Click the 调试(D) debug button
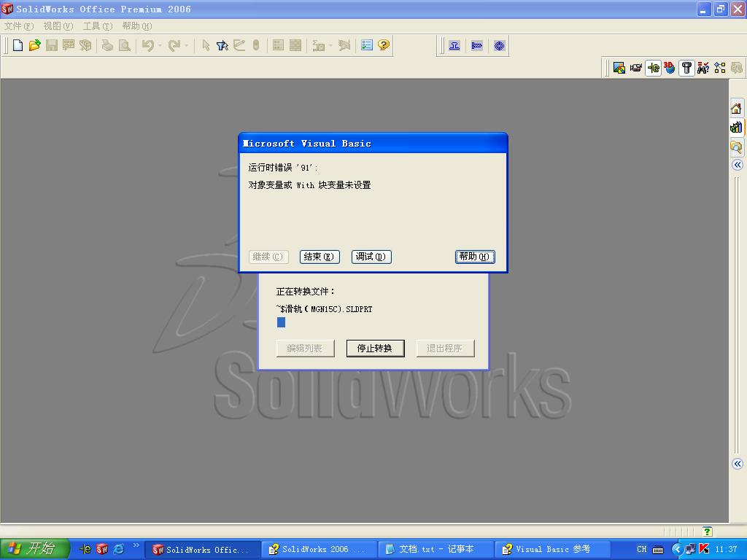The image size is (747, 560). [371, 257]
